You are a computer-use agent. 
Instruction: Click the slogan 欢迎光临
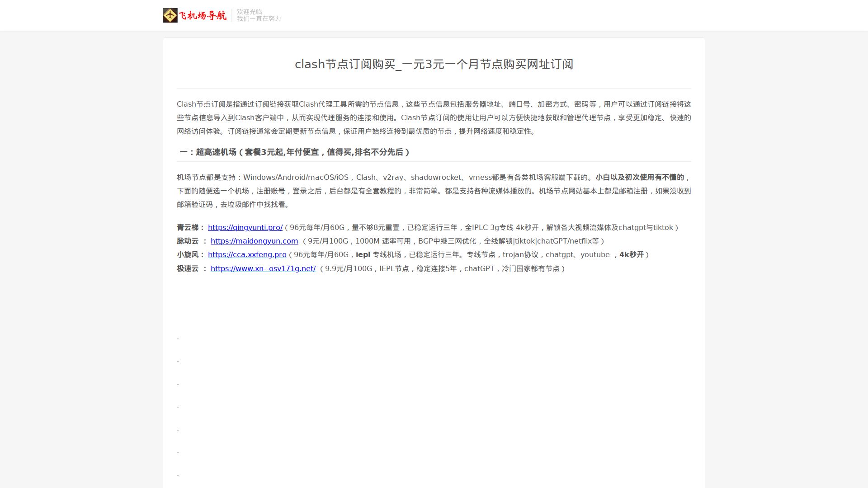250,12
